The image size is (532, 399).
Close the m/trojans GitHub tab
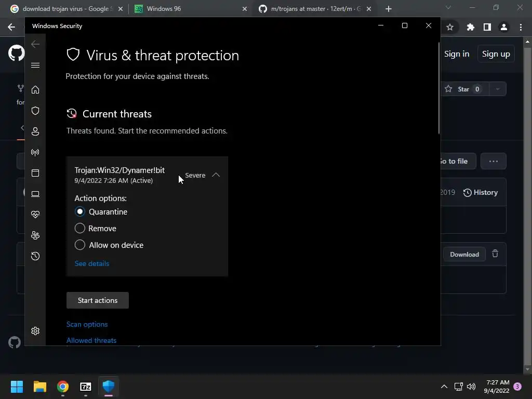[x=369, y=9]
